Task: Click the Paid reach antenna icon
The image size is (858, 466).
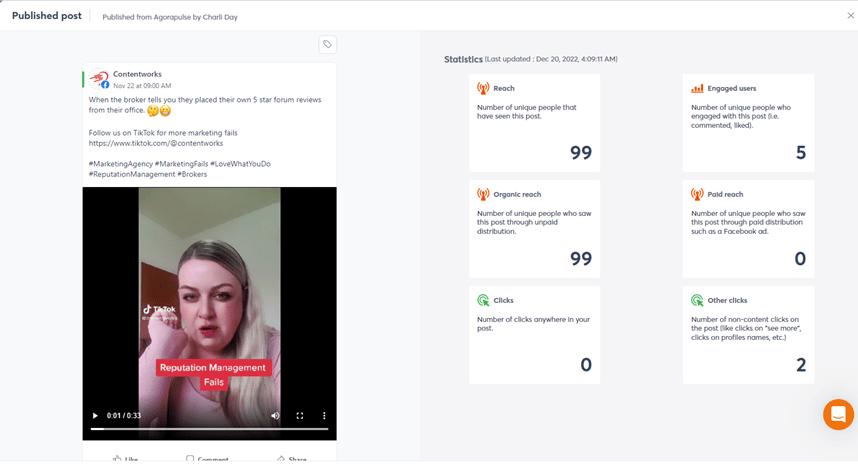Action: (x=697, y=194)
